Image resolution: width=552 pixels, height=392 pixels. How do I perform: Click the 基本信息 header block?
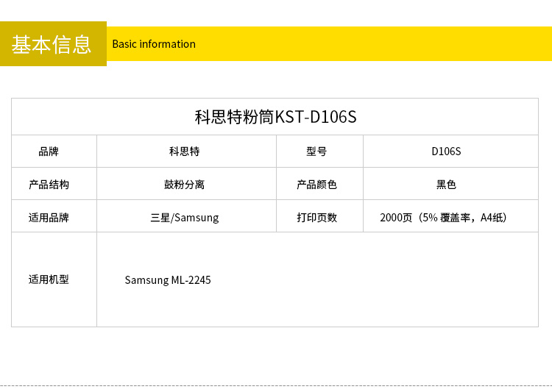[52, 44]
